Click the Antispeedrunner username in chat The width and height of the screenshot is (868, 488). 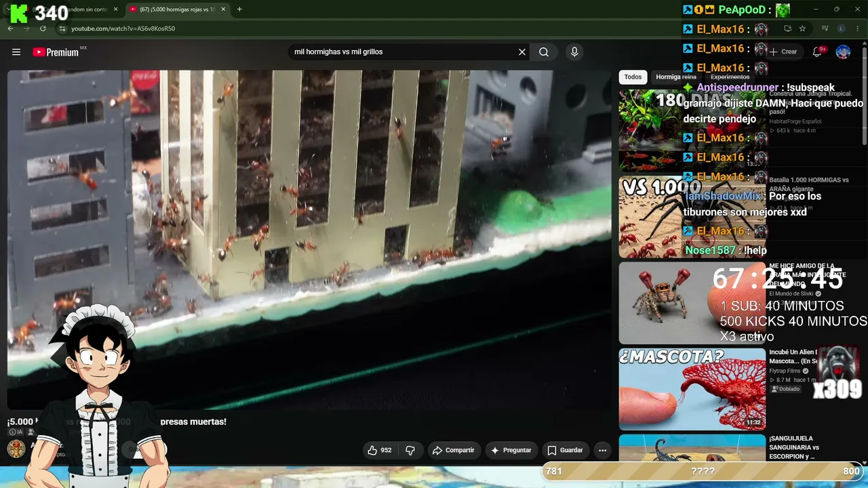pos(738,87)
